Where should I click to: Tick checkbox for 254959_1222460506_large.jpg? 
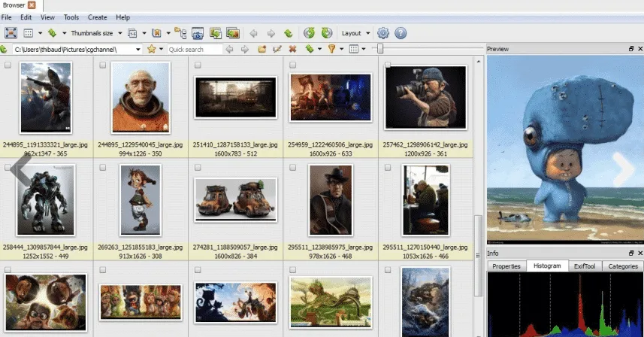[292, 65]
